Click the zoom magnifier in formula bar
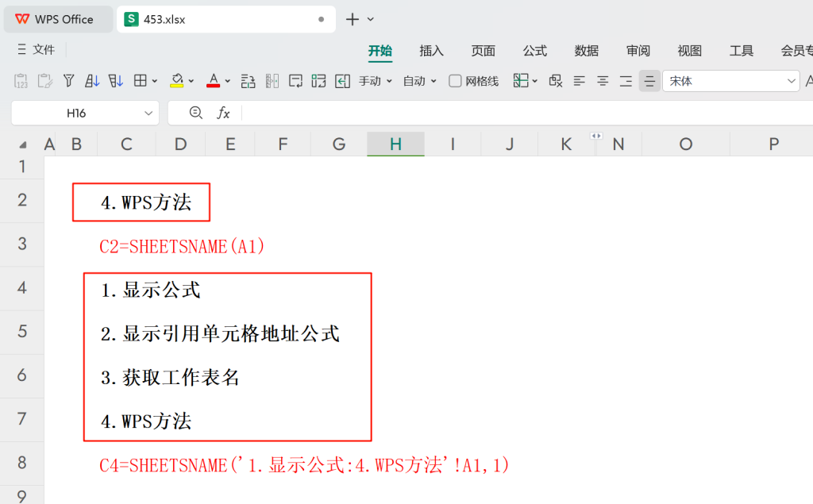Image resolution: width=813 pixels, height=504 pixels. (195, 113)
